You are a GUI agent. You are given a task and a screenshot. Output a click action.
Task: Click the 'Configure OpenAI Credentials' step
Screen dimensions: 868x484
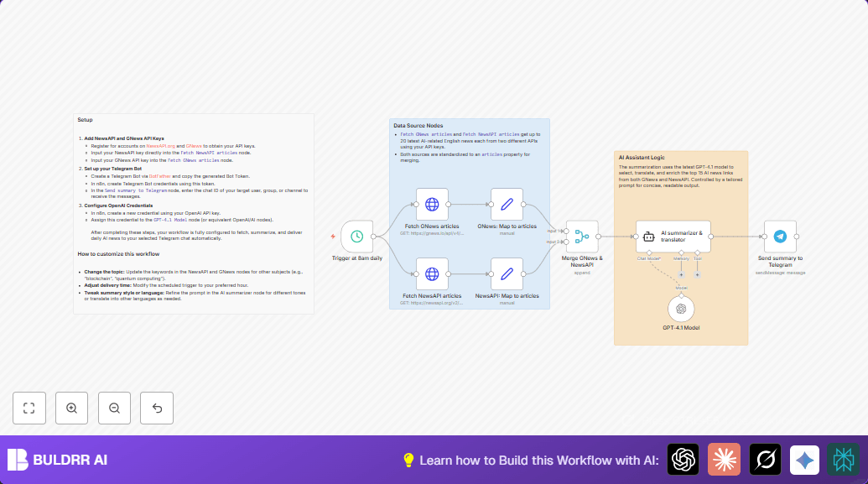(118, 206)
